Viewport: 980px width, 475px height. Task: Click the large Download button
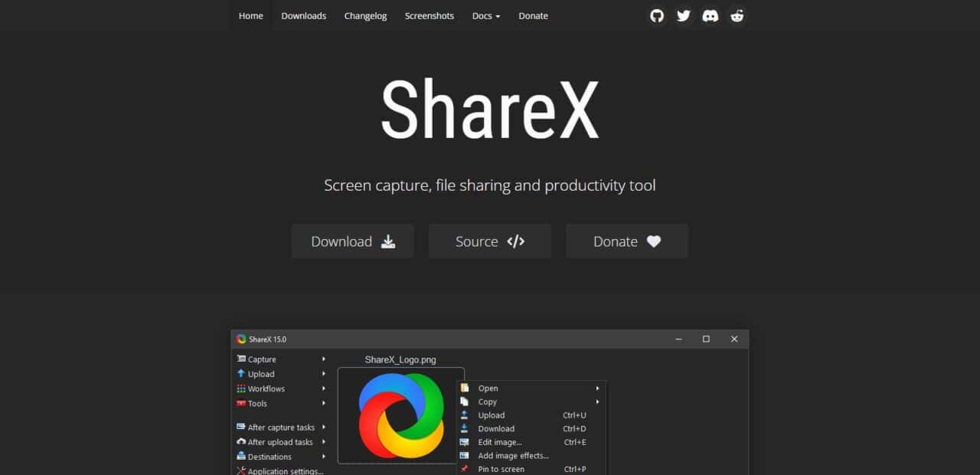click(x=353, y=241)
